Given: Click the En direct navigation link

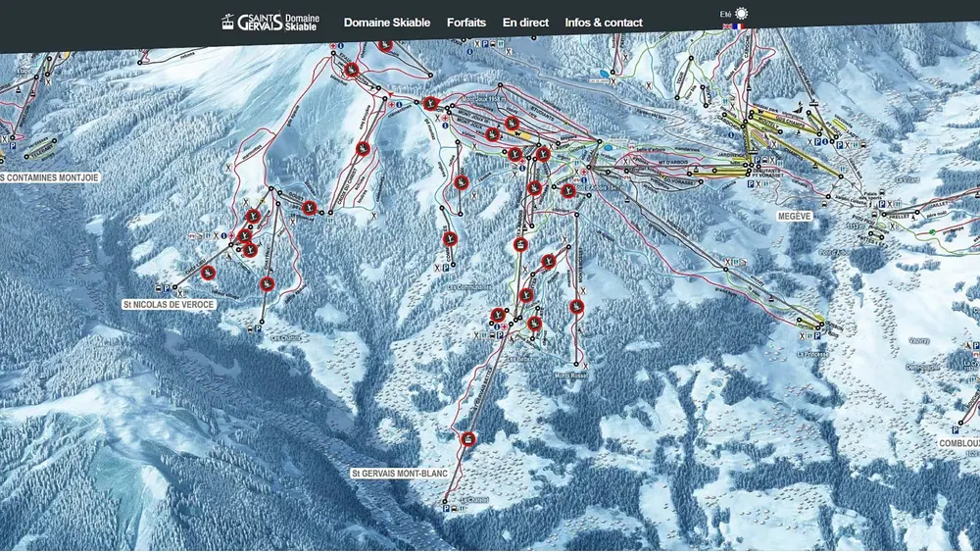Looking at the screenshot, I should click(x=525, y=23).
